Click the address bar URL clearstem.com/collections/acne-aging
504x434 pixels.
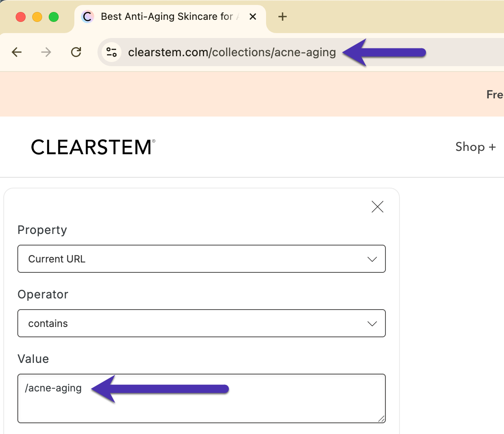tap(232, 52)
